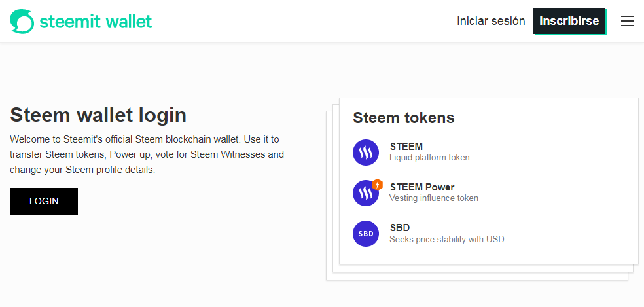Click the "Steem tokens" card heading

pyautogui.click(x=403, y=118)
